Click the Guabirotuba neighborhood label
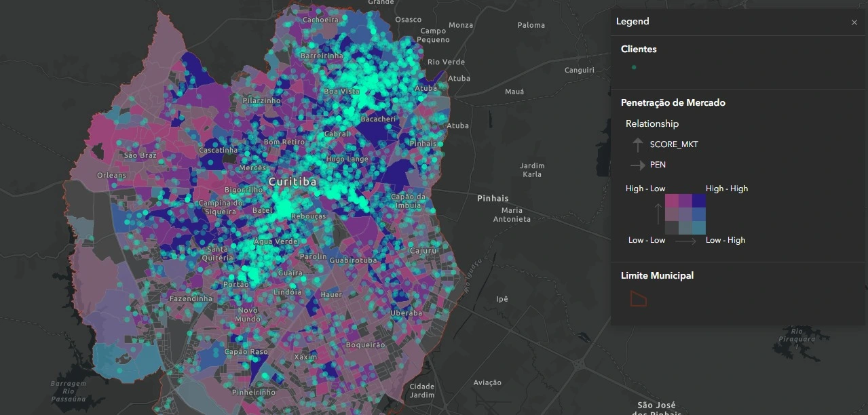 (x=354, y=260)
